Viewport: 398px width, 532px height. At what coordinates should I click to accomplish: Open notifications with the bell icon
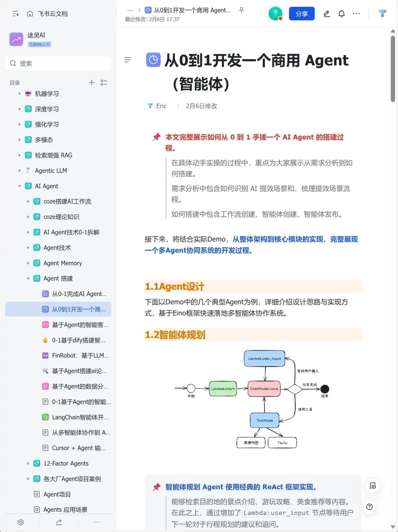tap(342, 14)
